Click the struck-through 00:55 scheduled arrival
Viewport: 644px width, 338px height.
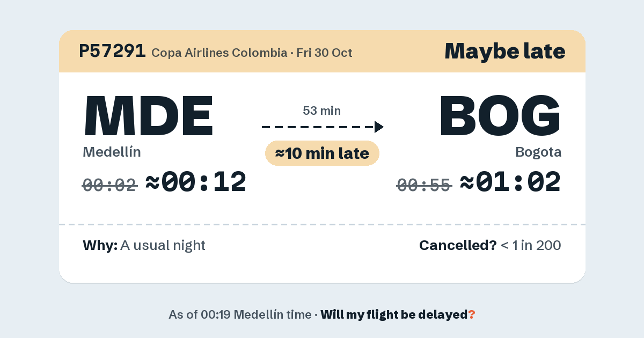coord(424,186)
